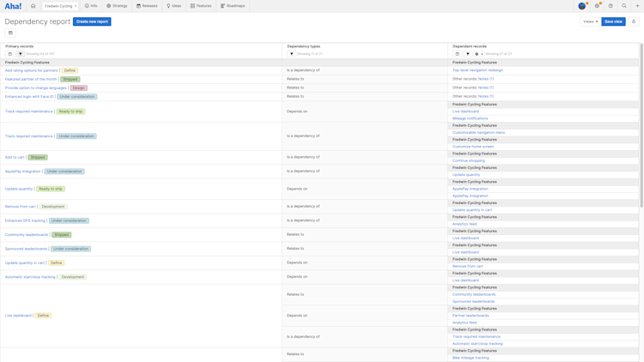Screen dimensions: 644x362
Task: Open Mileage notifications dependent record
Action: (471, 118)
